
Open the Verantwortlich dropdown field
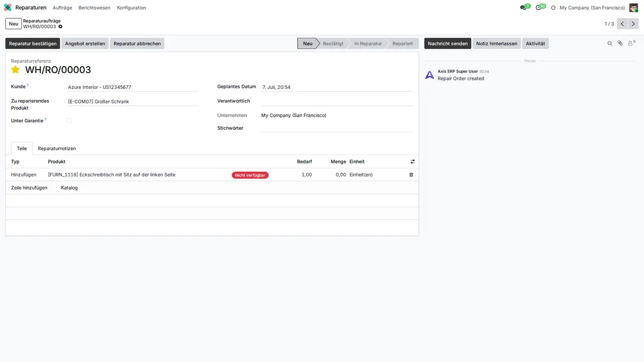tap(337, 101)
